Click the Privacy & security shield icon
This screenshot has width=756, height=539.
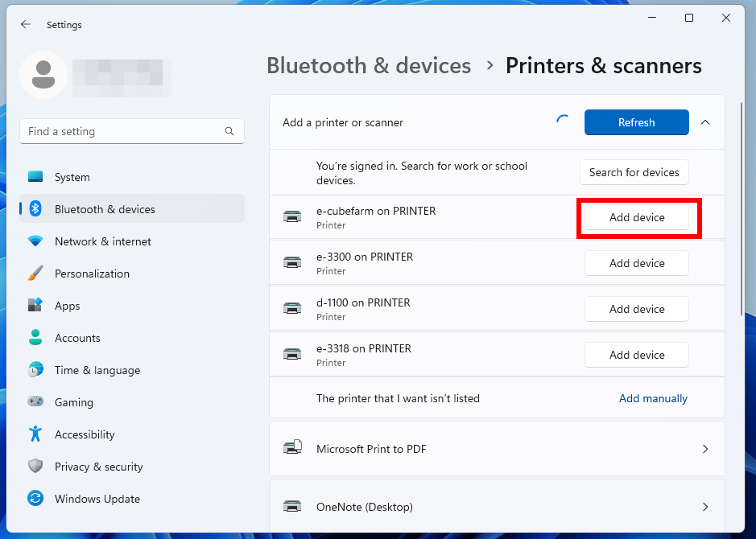pyautogui.click(x=35, y=467)
